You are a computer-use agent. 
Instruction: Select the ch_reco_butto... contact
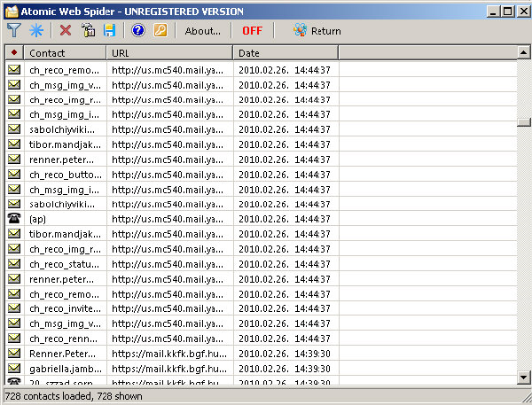tap(65, 175)
